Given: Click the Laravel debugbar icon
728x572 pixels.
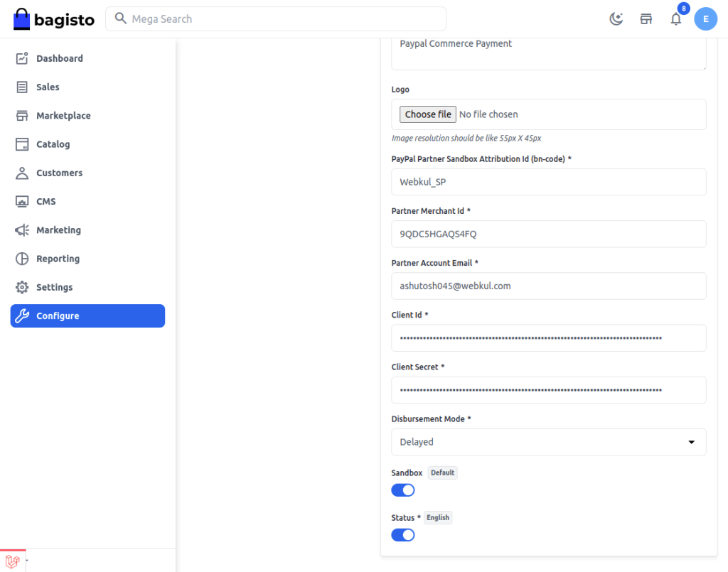Looking at the screenshot, I should (x=13, y=561).
